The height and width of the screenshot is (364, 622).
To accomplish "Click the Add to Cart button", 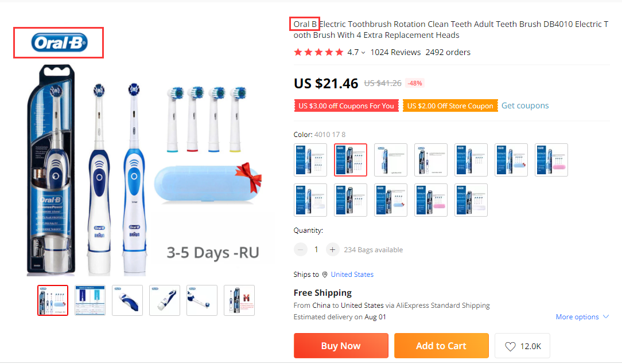I will (441, 346).
